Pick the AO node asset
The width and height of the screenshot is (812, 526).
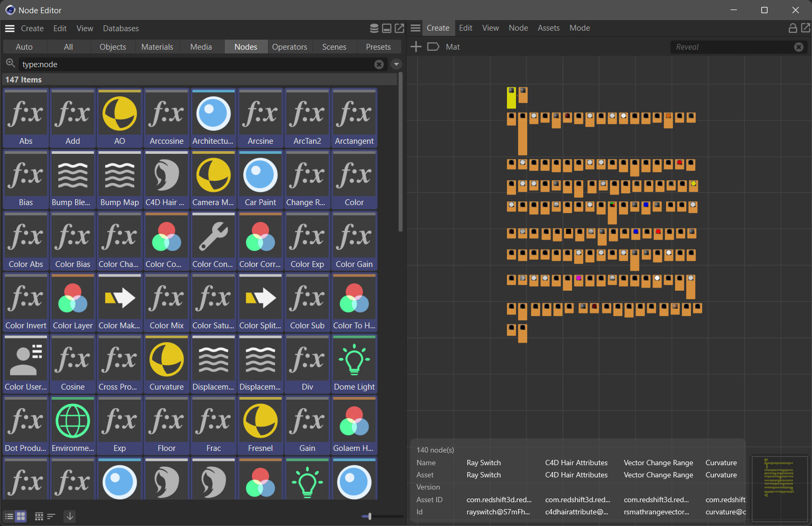pos(119,117)
